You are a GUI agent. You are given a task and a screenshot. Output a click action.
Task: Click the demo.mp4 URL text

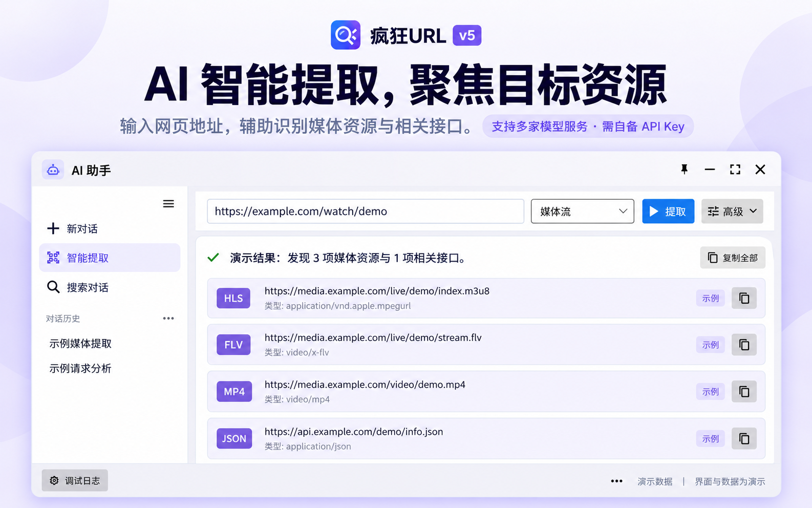[365, 385]
